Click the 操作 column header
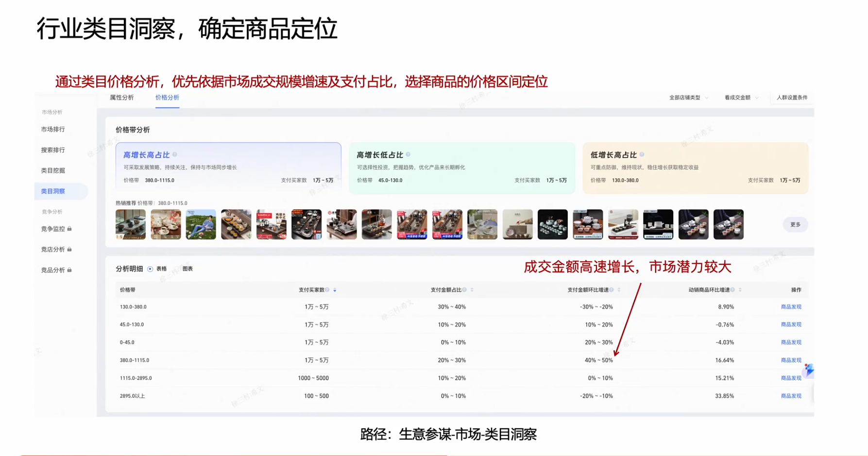The image size is (868, 456). (796, 290)
